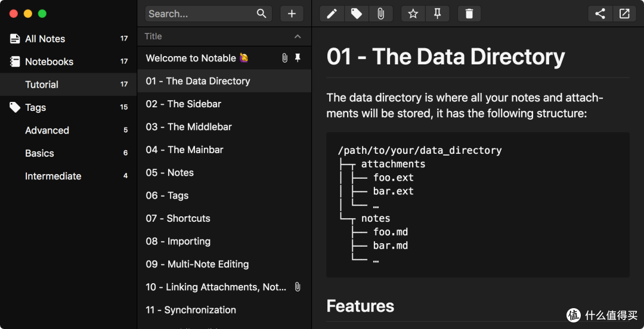The image size is (644, 329).
Task: Click the Features heading in note
Action: point(360,306)
